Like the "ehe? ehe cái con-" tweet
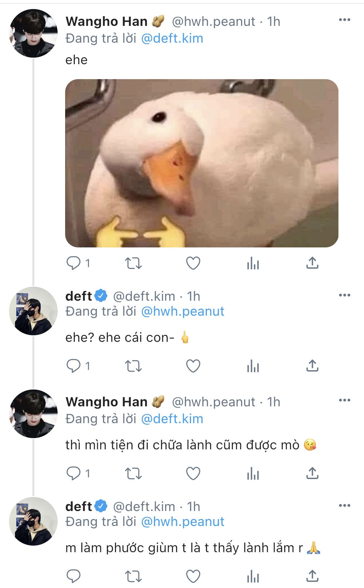 pos(193,366)
